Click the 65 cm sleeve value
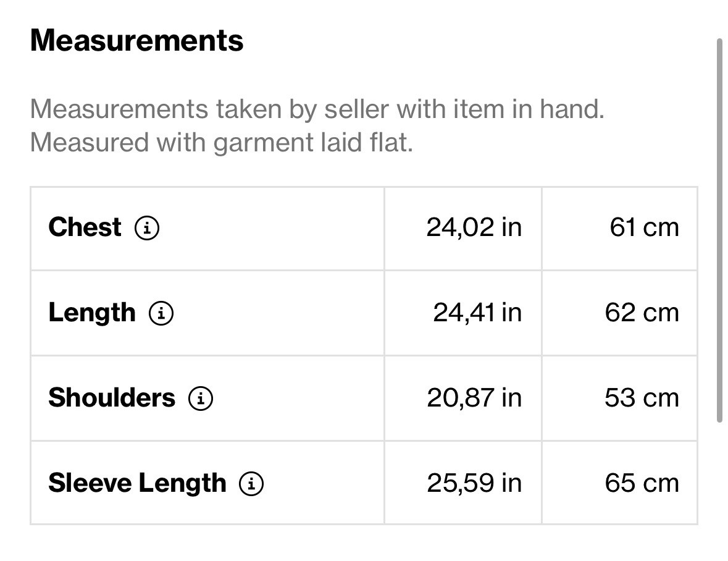The height and width of the screenshot is (561, 728). tap(642, 483)
